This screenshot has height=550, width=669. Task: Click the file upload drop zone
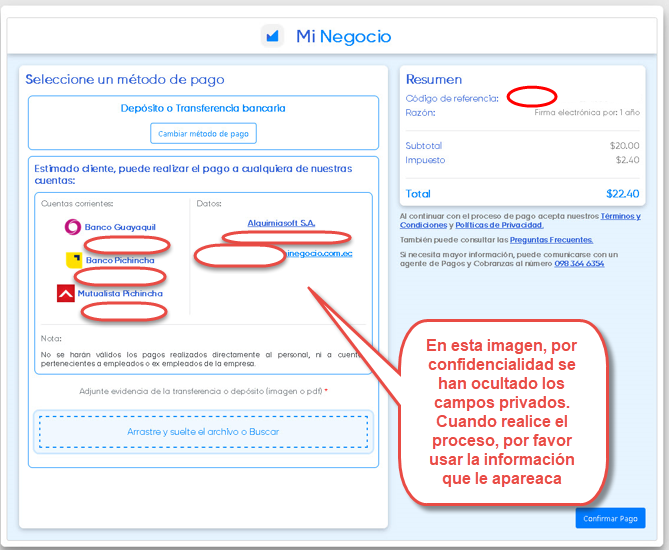(x=203, y=432)
